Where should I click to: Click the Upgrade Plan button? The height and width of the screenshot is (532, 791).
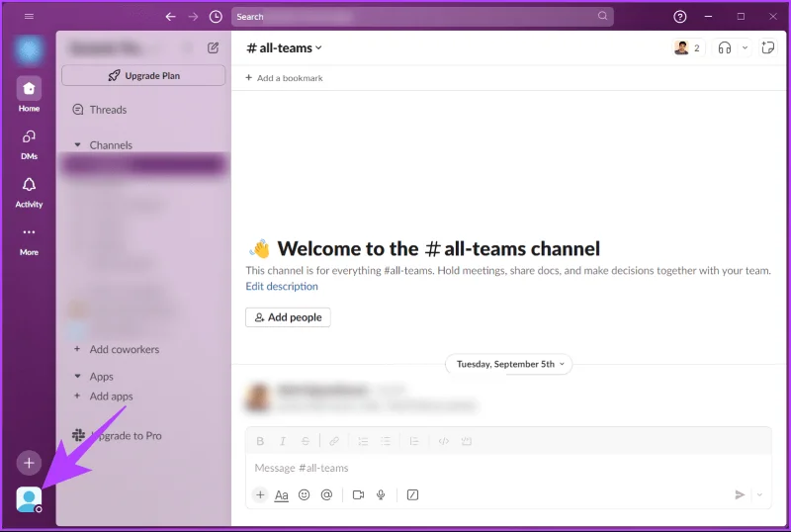coord(143,76)
